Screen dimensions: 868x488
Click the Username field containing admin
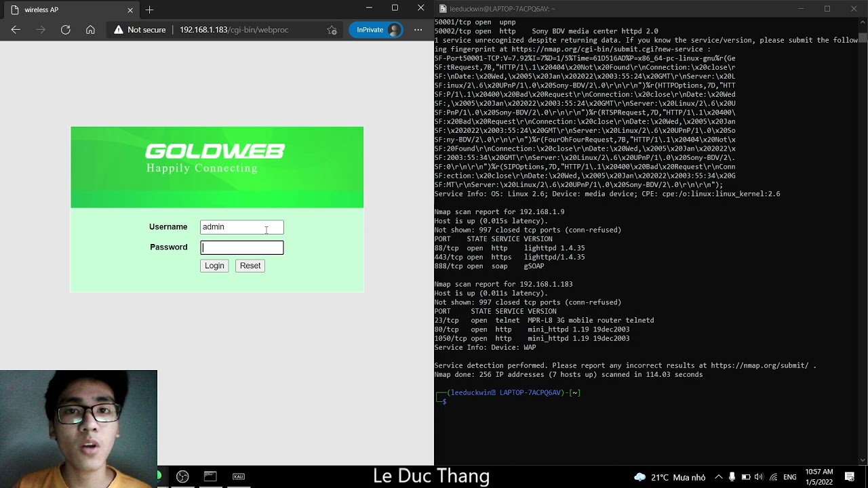coord(241,227)
